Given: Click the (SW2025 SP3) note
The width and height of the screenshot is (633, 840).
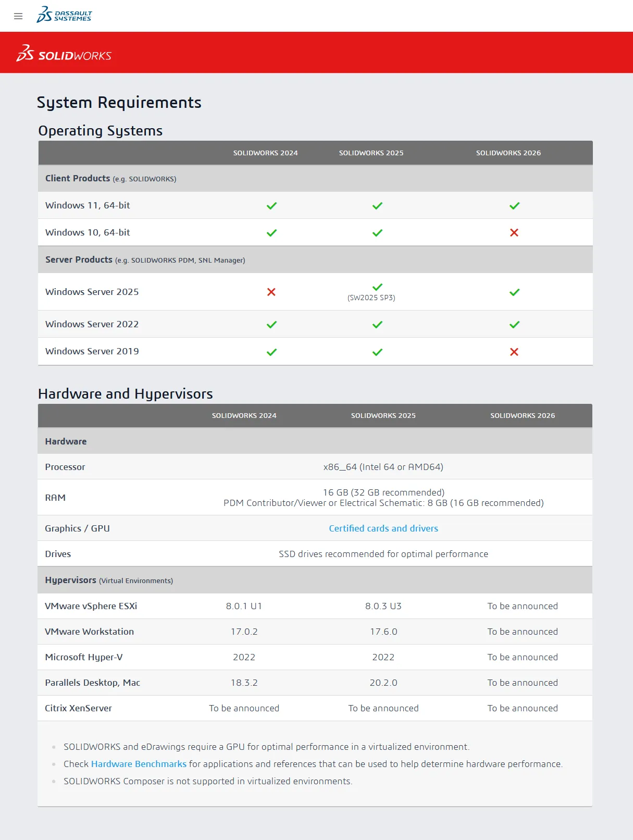Looking at the screenshot, I should [x=371, y=298].
